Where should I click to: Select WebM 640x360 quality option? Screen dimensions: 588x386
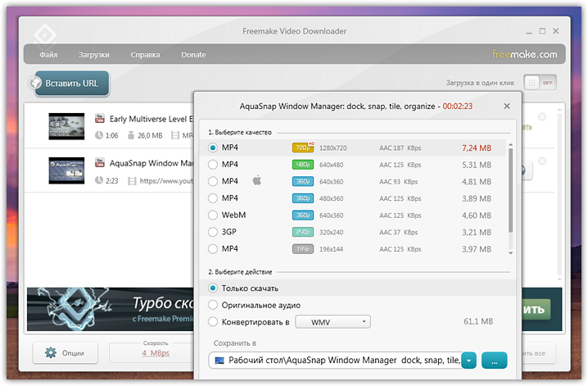click(x=213, y=215)
